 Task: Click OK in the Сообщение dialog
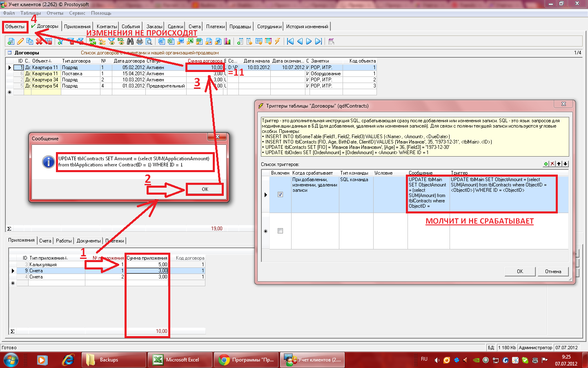tap(205, 189)
